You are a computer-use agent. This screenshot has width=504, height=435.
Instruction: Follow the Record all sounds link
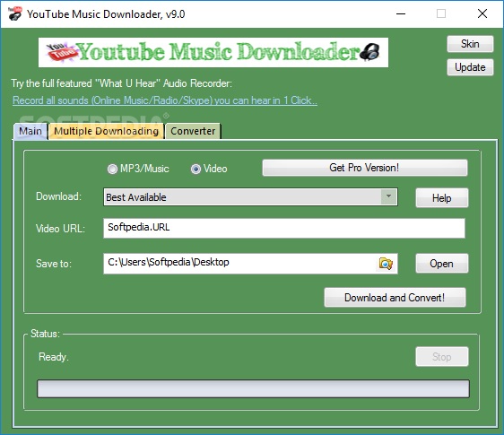(x=165, y=100)
